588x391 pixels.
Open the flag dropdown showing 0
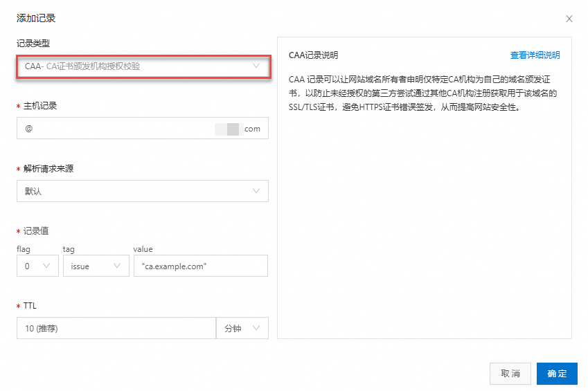(x=37, y=266)
